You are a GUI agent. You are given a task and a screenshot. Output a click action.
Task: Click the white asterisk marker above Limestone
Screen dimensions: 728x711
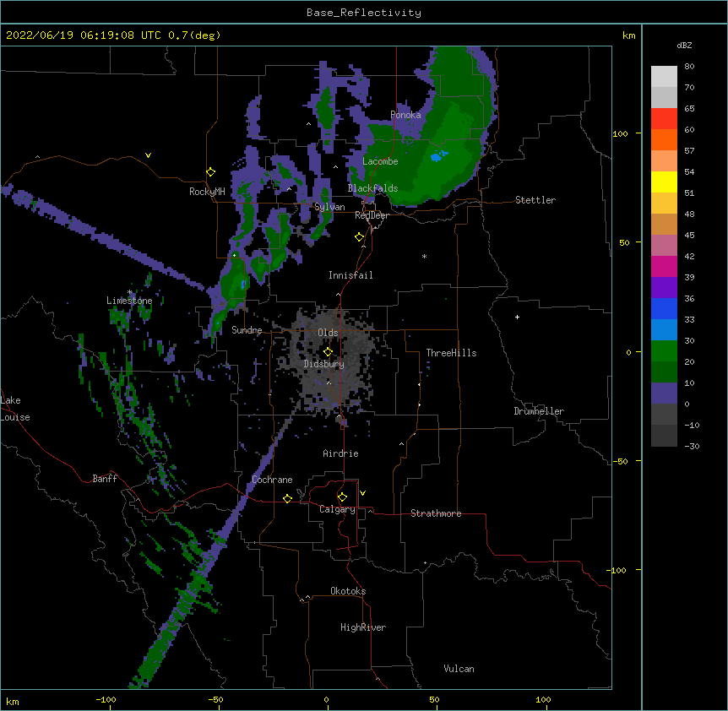click(x=130, y=292)
